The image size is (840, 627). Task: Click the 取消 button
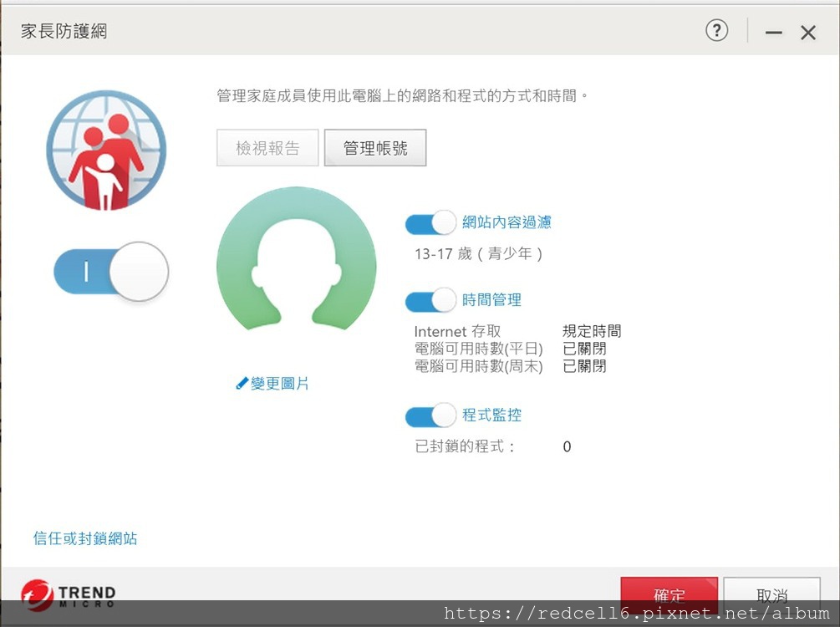click(772, 595)
